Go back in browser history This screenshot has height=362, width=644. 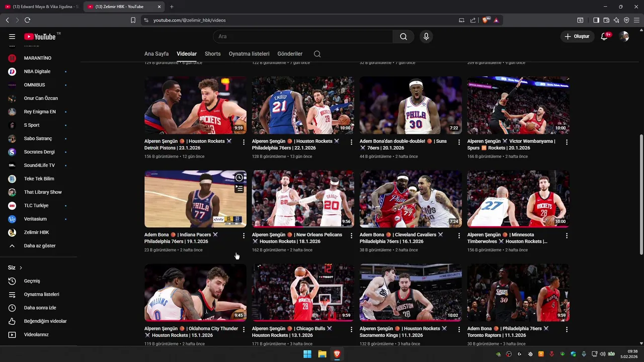pos(7,20)
